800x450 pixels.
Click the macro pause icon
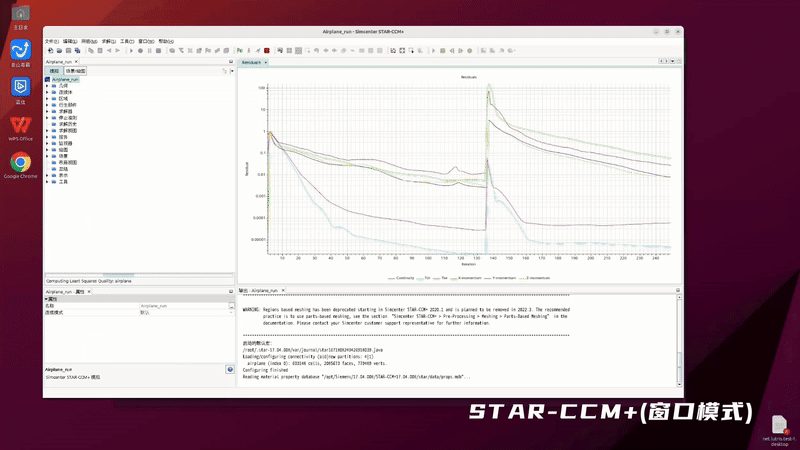[x=149, y=51]
